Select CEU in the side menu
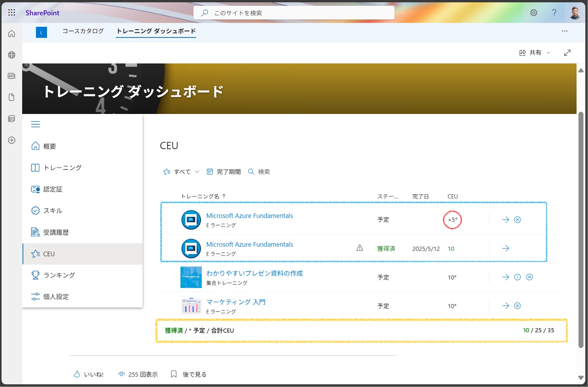 pyautogui.click(x=83, y=254)
